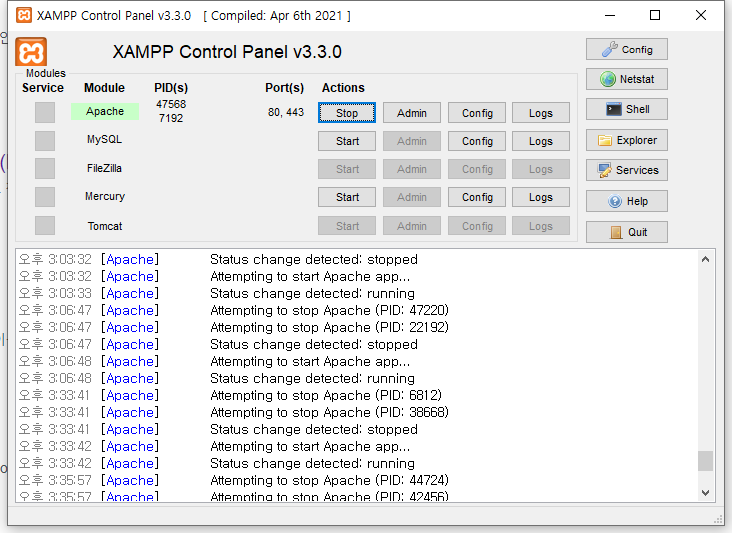
Task: Click Apache PID 47568 value
Action: (171, 104)
